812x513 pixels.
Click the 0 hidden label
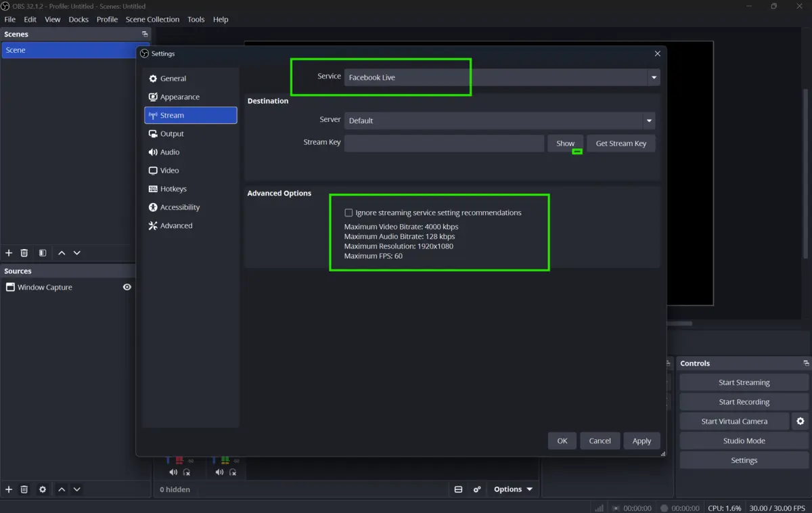click(x=175, y=489)
